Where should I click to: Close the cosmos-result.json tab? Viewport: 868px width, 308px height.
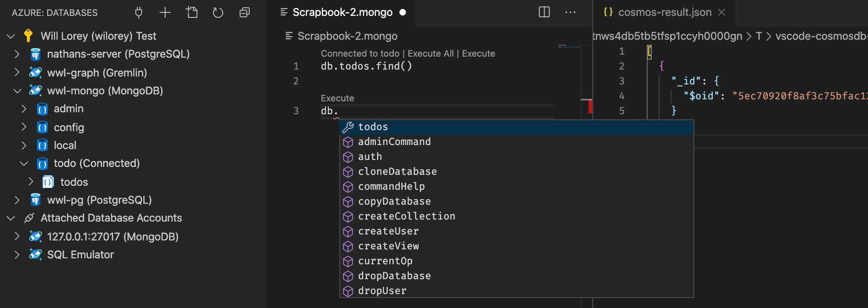[x=722, y=12]
